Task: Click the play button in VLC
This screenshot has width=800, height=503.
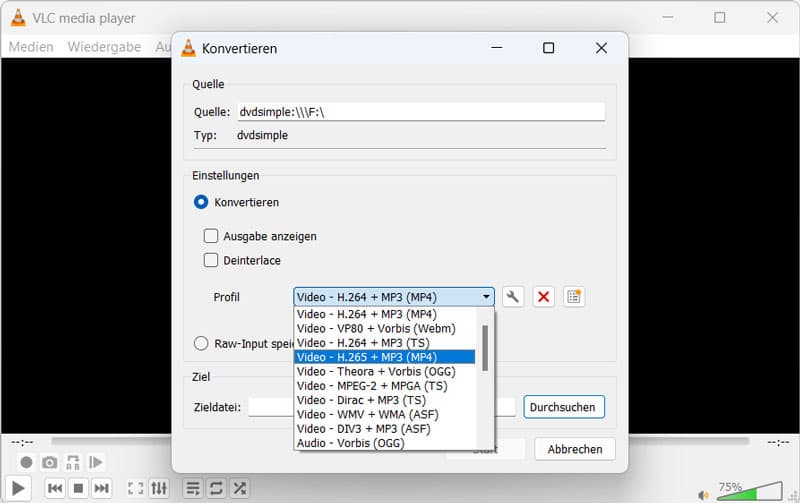Action: 18,488
